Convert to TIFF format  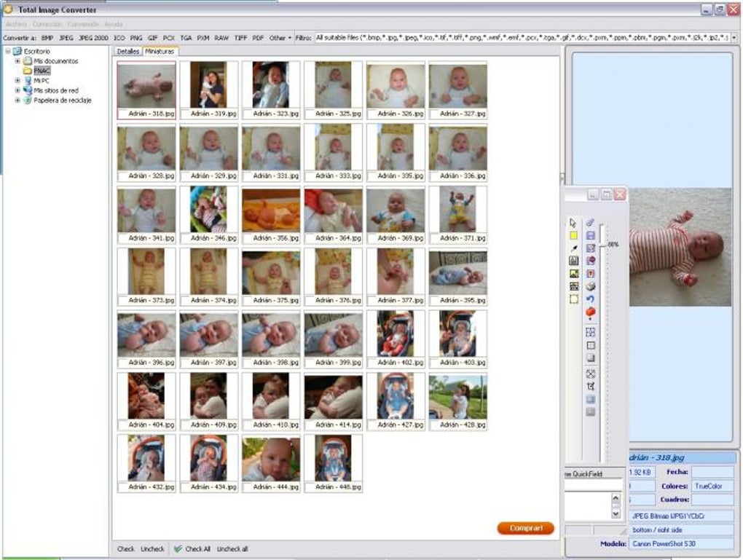pos(240,38)
